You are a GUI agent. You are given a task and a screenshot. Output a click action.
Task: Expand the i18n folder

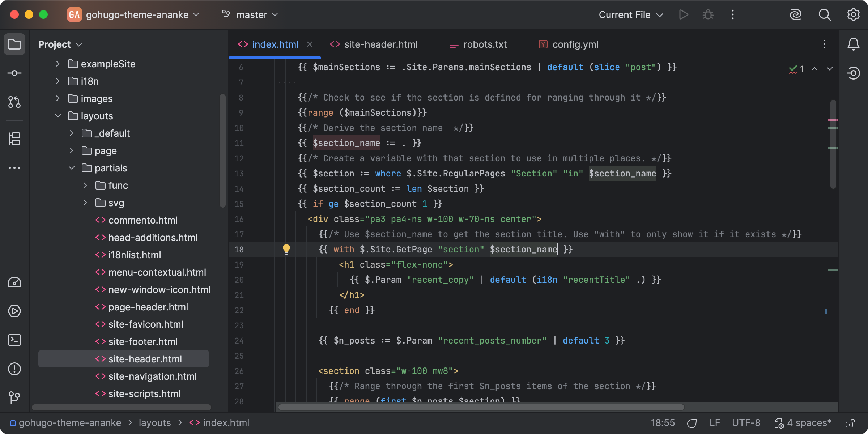(58, 81)
